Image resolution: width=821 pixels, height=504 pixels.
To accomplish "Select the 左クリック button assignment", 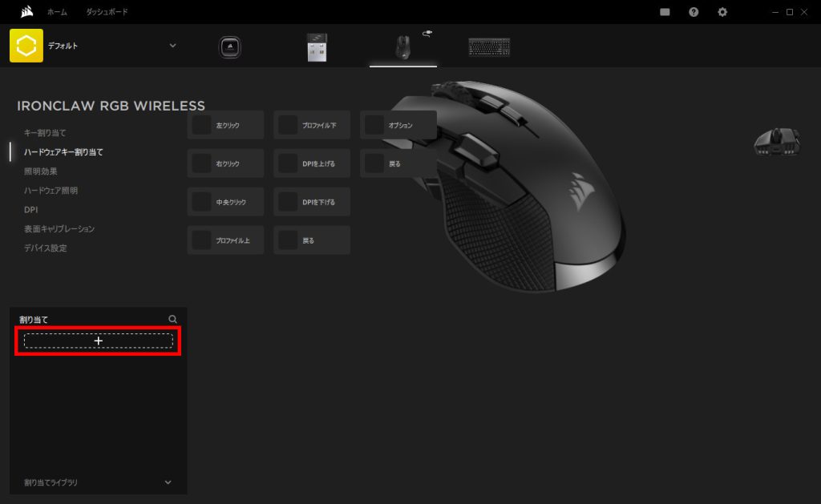I will [225, 125].
